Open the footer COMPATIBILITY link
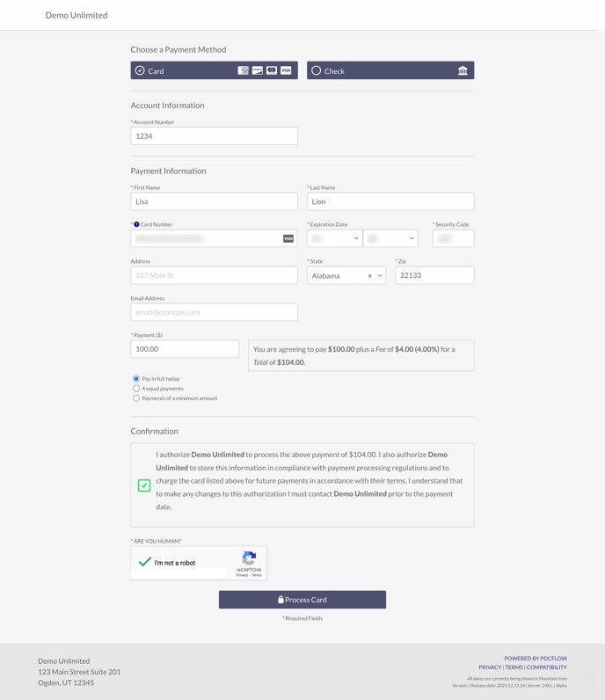Screen dimensions: 605x700 tap(546, 667)
